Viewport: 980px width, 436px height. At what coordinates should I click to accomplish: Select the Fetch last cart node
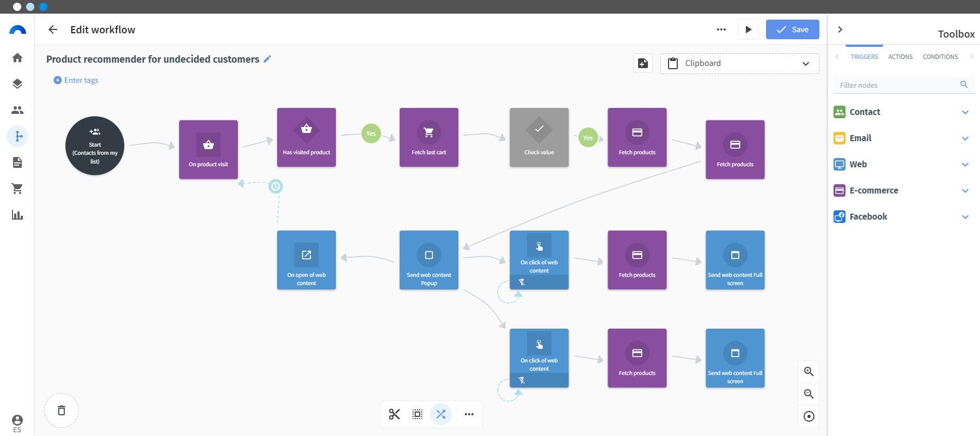[x=429, y=137]
